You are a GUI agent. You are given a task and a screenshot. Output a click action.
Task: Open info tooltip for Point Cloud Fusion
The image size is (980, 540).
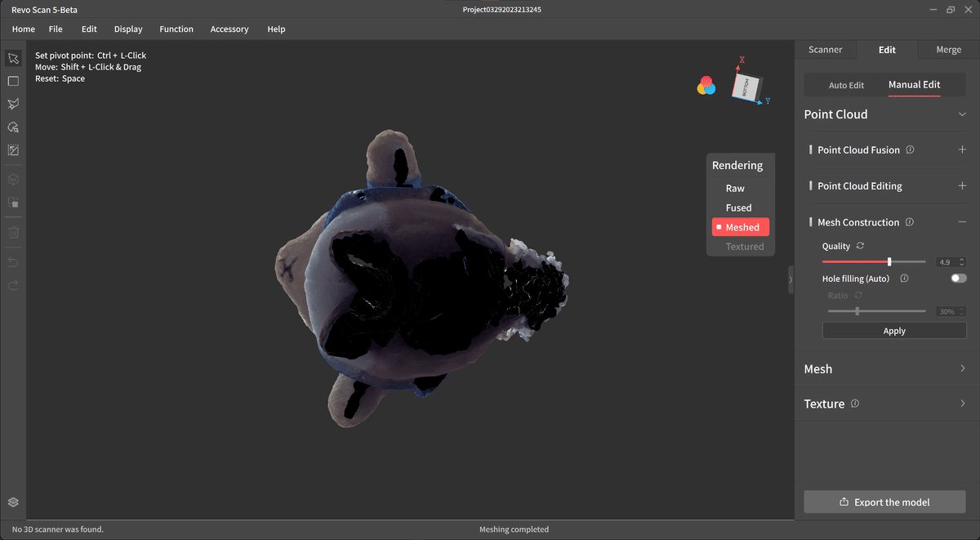point(910,150)
